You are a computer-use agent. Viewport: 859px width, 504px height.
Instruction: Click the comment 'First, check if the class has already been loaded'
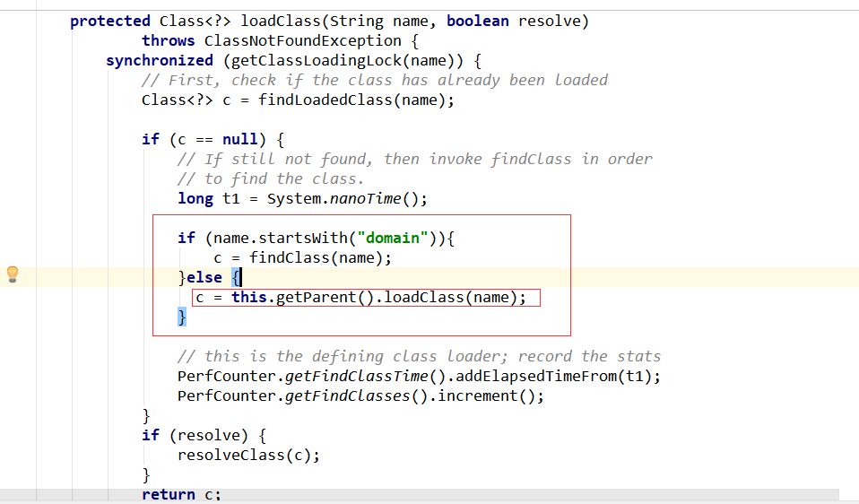(374, 81)
